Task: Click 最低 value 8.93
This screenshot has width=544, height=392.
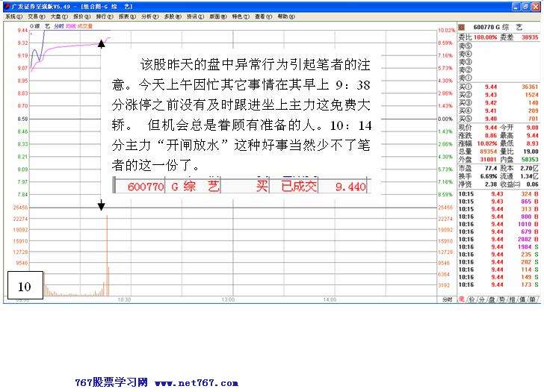Action: pos(532,143)
